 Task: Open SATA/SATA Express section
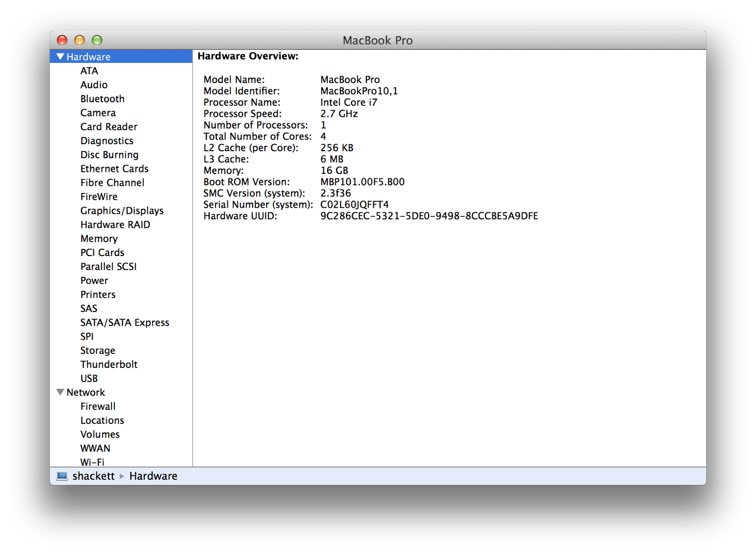pos(125,323)
